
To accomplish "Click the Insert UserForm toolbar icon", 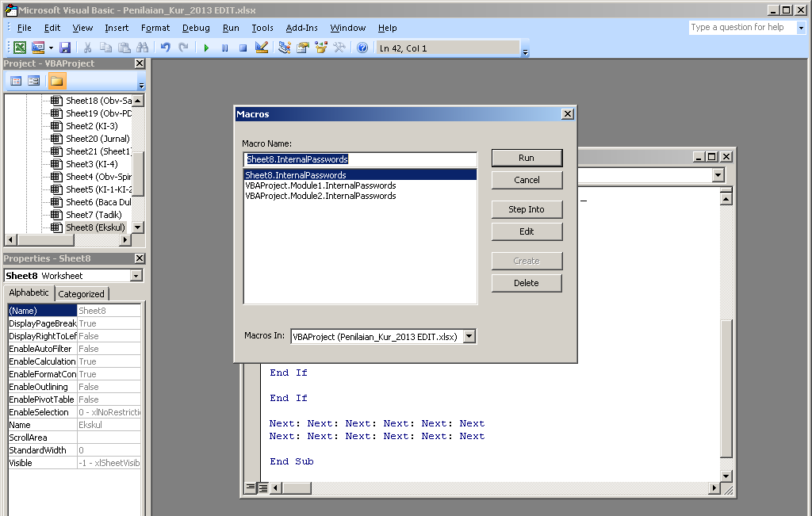I will tap(38, 48).
